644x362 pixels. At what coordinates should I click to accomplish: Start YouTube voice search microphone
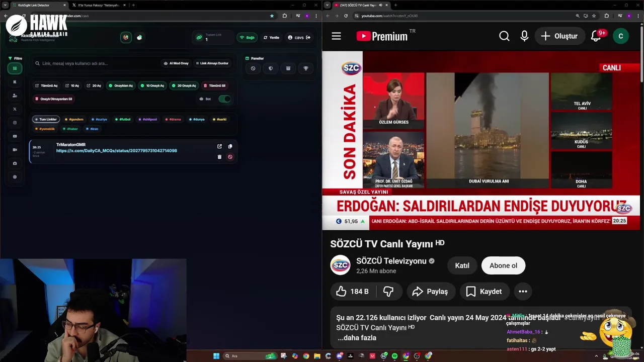pos(524,36)
